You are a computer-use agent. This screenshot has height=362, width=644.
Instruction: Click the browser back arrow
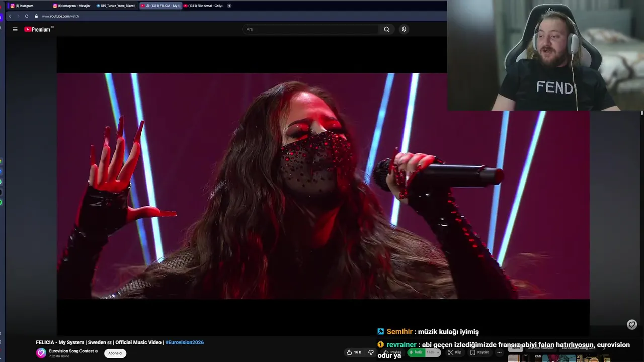tap(10, 16)
